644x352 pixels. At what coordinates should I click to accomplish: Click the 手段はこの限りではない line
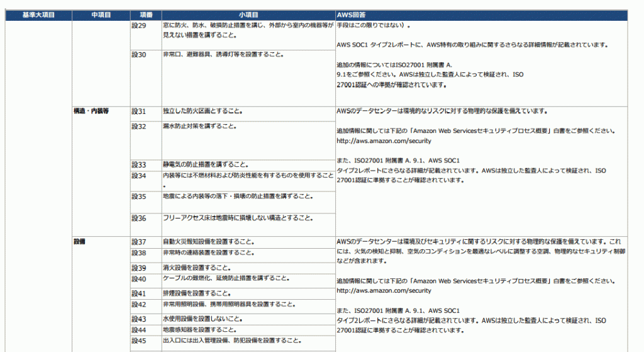374,25
